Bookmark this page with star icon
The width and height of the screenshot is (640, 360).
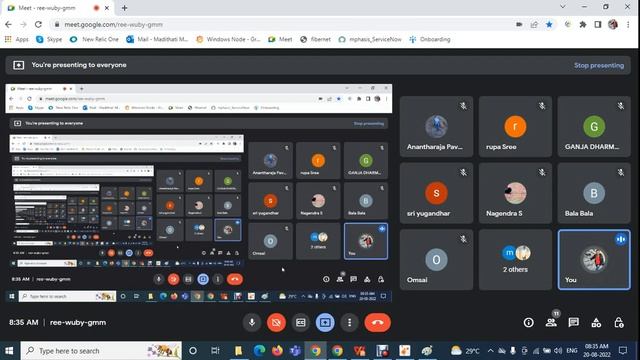pyautogui.click(x=549, y=24)
